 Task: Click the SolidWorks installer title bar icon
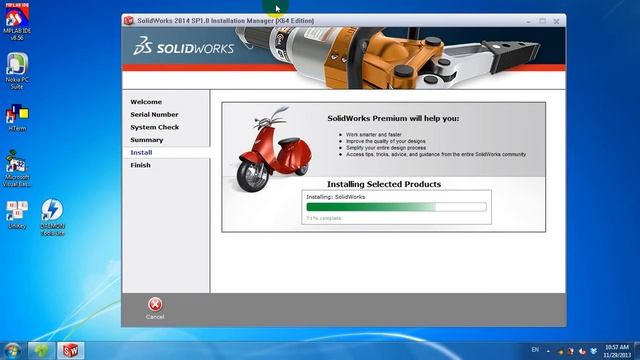click(x=129, y=20)
